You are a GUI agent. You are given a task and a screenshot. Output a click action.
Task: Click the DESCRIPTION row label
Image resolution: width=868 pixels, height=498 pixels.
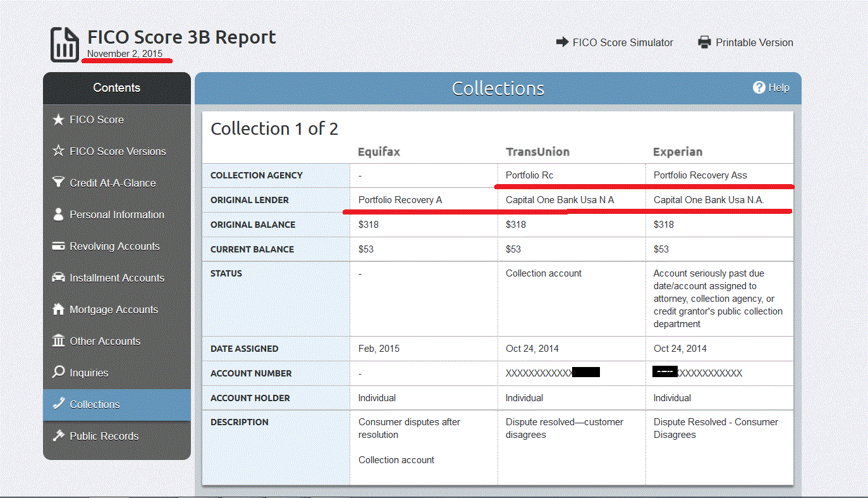[240, 422]
